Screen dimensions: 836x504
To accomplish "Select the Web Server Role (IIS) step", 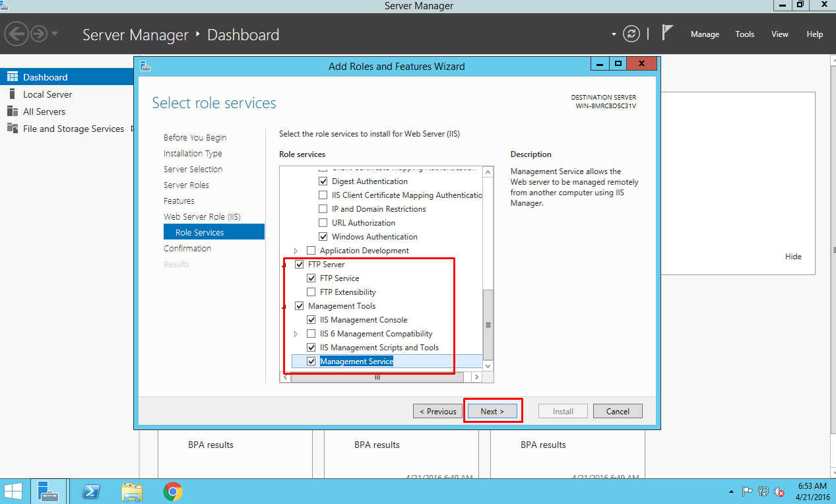I will point(203,217).
